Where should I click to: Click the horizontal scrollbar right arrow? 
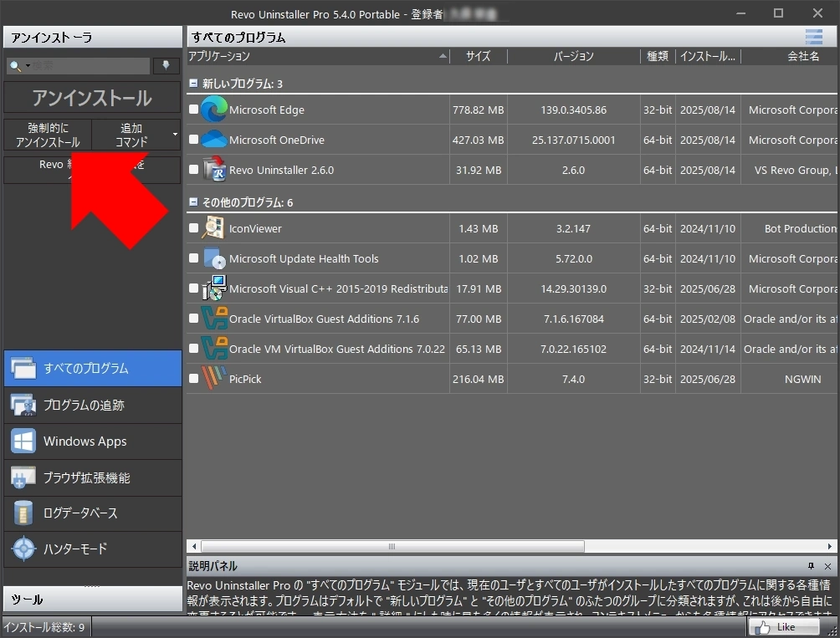tap(829, 546)
